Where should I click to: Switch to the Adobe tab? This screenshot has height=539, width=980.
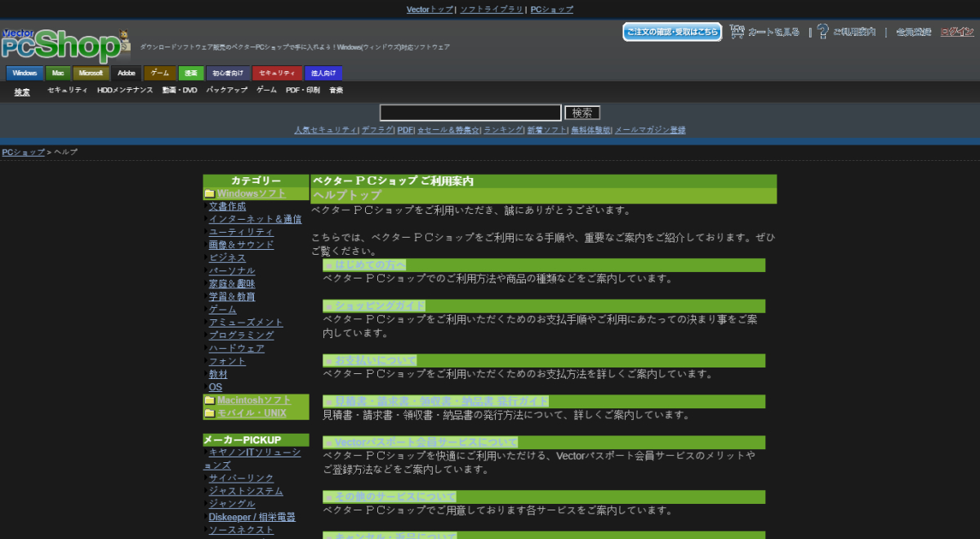[x=126, y=73]
